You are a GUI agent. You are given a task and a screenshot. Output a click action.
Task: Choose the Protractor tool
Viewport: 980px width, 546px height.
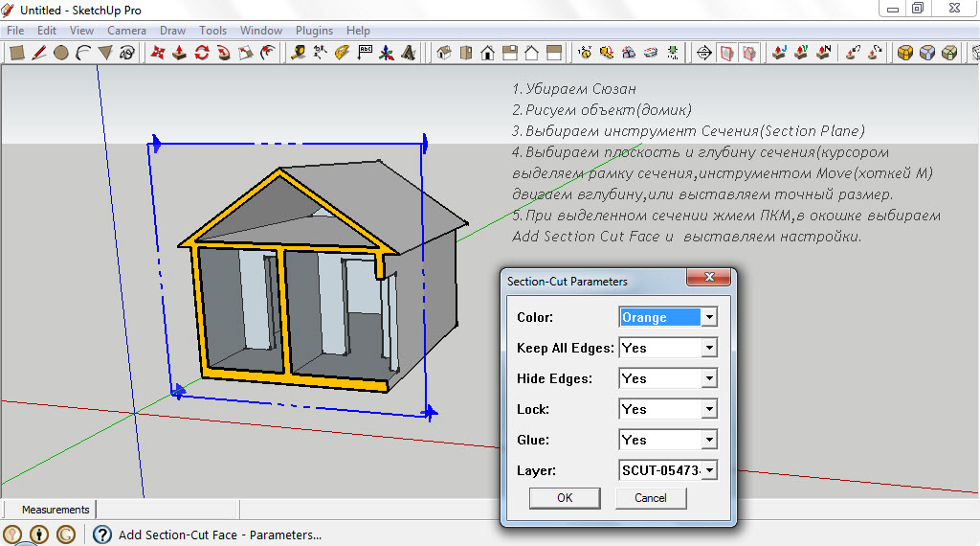[342, 53]
